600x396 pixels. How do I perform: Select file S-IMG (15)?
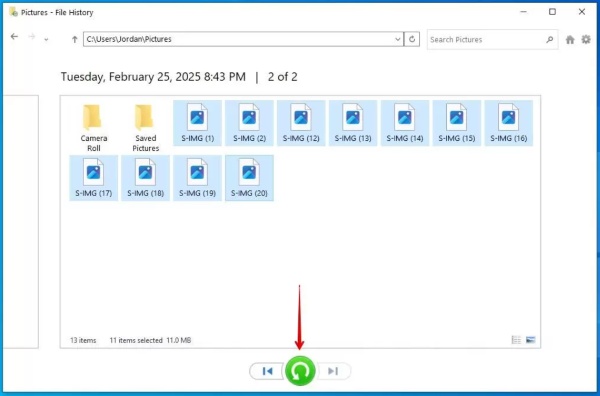457,123
